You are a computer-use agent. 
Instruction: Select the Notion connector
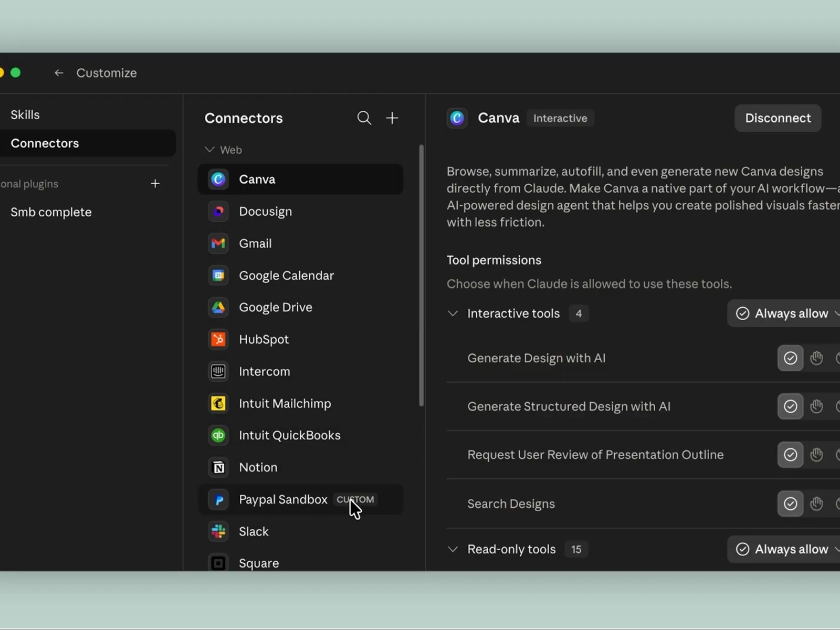click(x=300, y=468)
